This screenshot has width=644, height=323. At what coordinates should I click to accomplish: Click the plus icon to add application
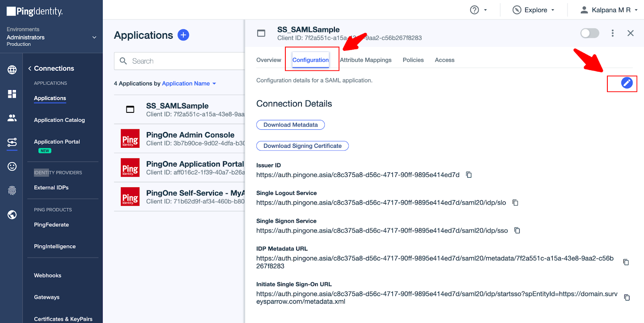pyautogui.click(x=183, y=35)
